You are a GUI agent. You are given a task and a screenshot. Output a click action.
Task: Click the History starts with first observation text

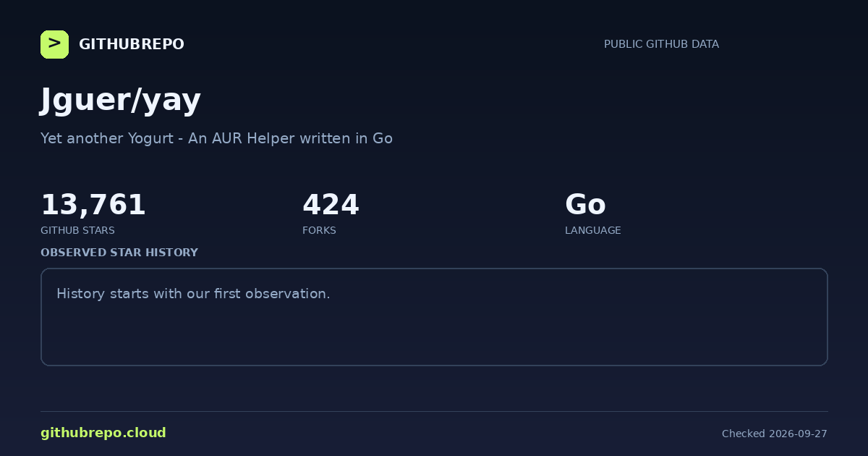[193, 294]
